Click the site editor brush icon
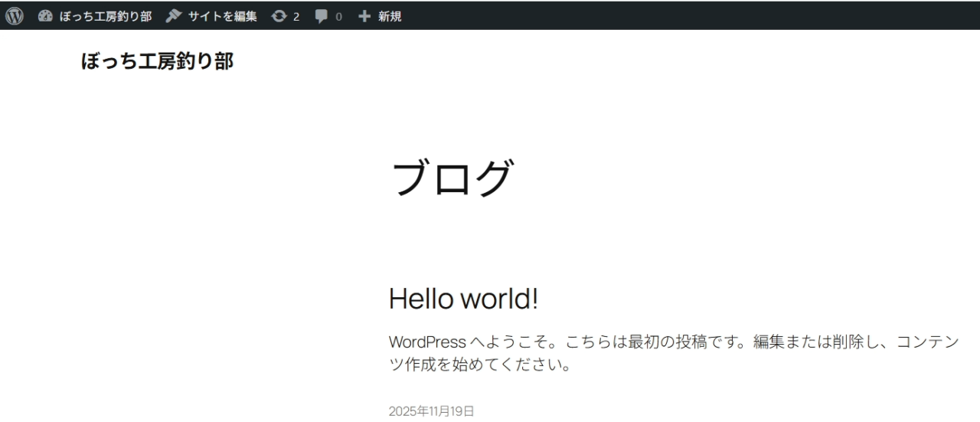980x422 pixels. [174, 16]
